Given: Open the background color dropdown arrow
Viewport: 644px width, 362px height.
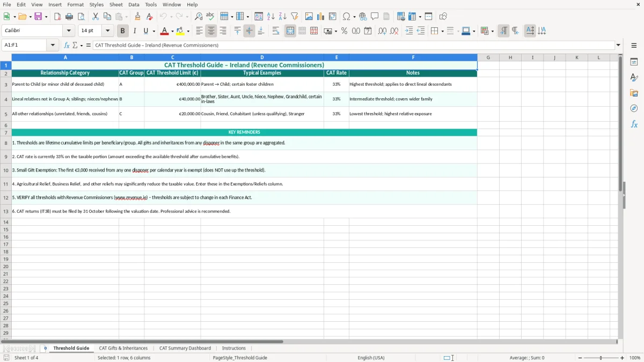Looking at the screenshot, I should tap(188, 31).
